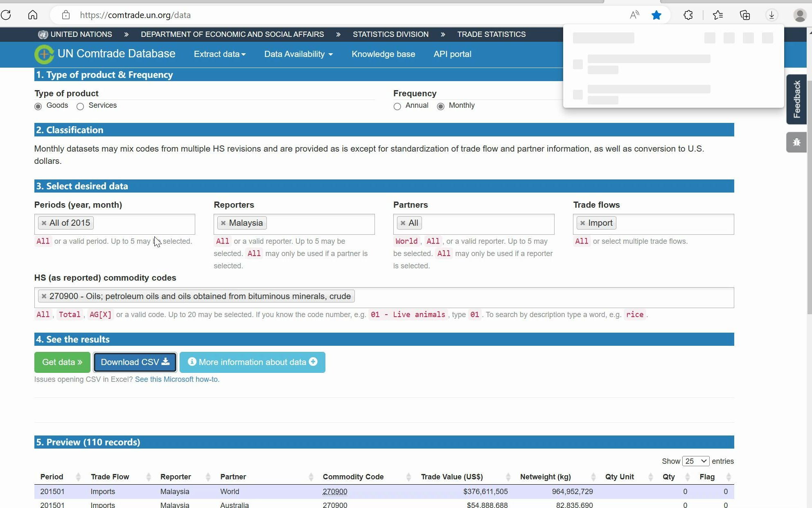Select the Goods radio button
This screenshot has width=812, height=508.
pos(38,106)
